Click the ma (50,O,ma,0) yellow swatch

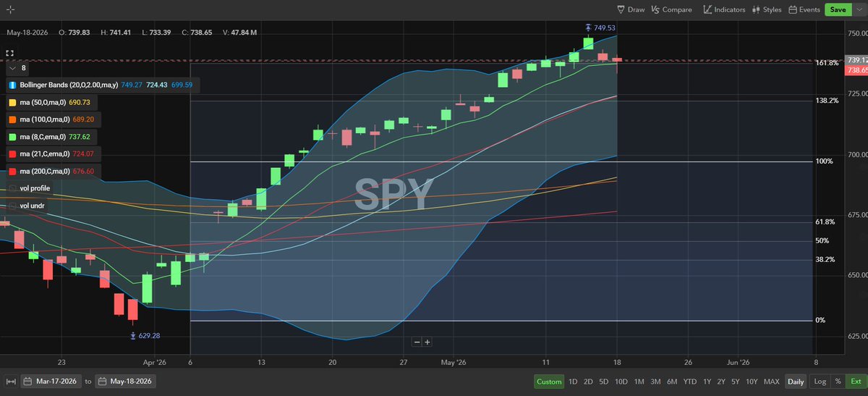pyautogui.click(x=12, y=102)
